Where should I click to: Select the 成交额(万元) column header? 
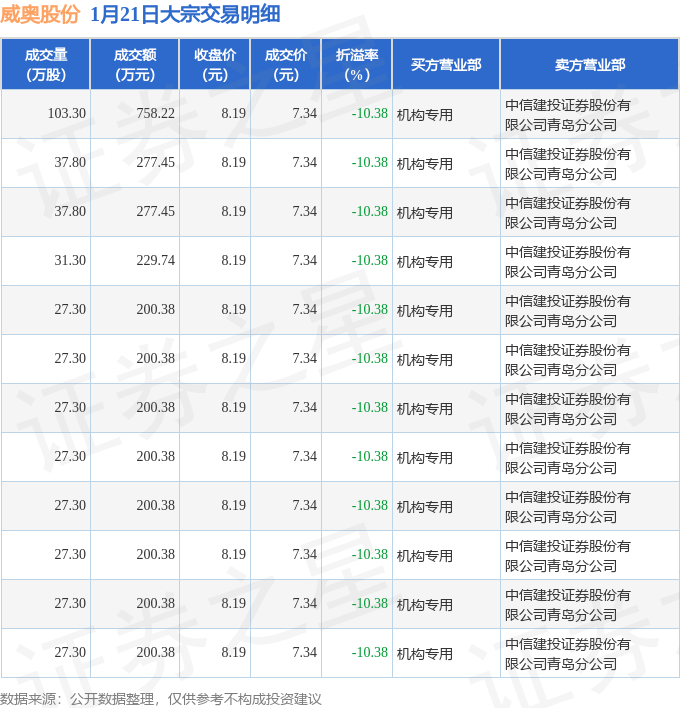point(134,65)
